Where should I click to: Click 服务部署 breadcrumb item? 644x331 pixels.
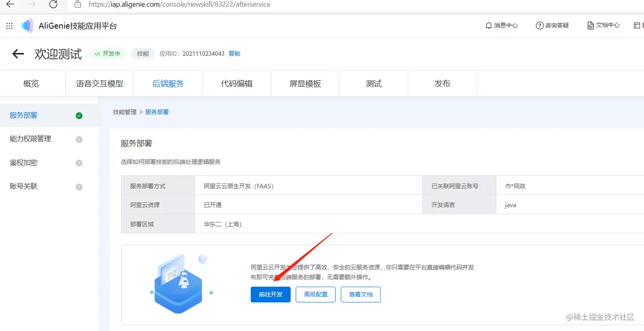pos(157,112)
